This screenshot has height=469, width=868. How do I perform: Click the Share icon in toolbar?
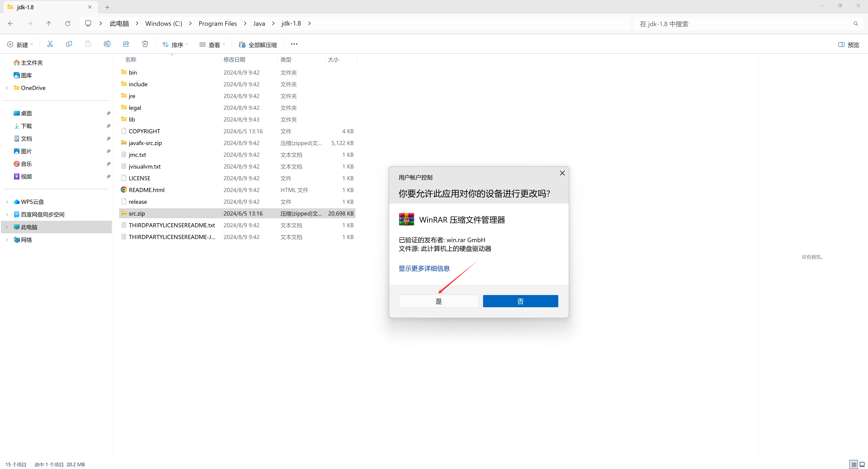click(x=126, y=44)
